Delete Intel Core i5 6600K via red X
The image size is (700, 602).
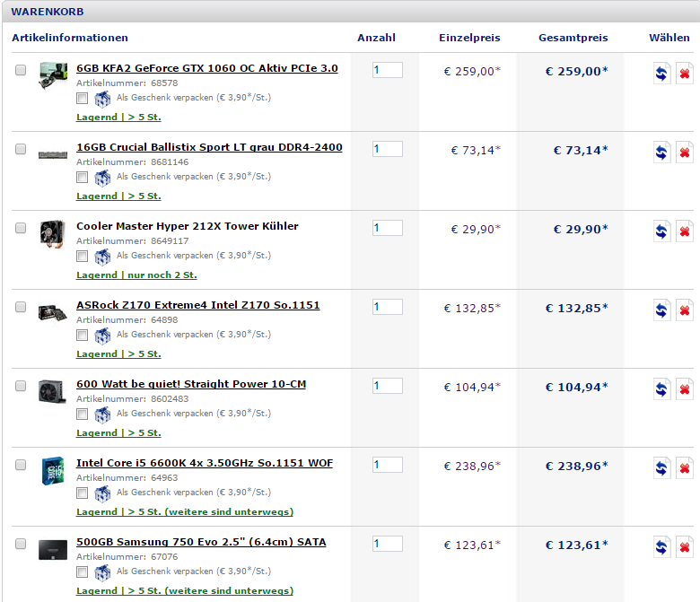click(685, 468)
